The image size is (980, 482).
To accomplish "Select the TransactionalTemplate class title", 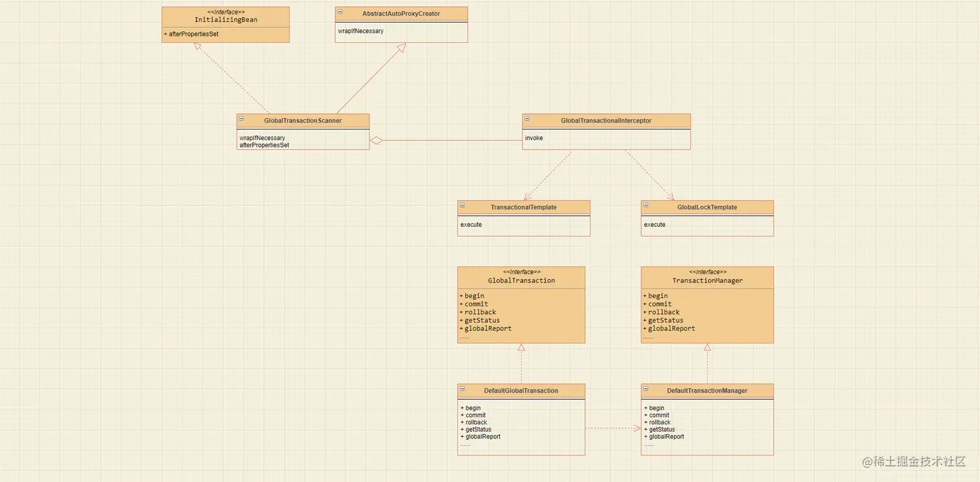I will 524,207.
